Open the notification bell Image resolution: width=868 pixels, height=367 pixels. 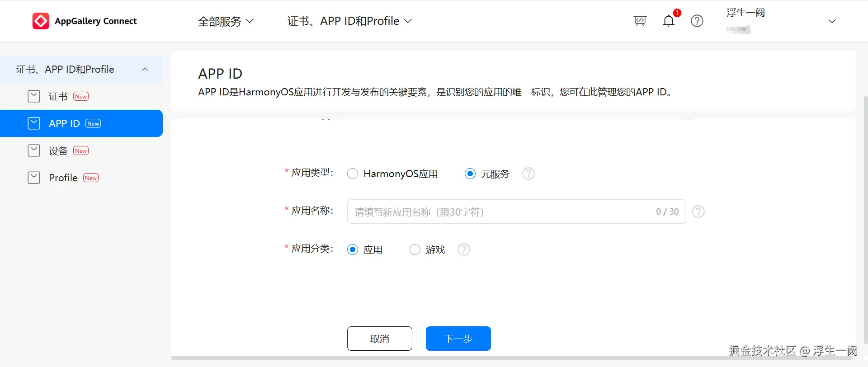point(669,21)
